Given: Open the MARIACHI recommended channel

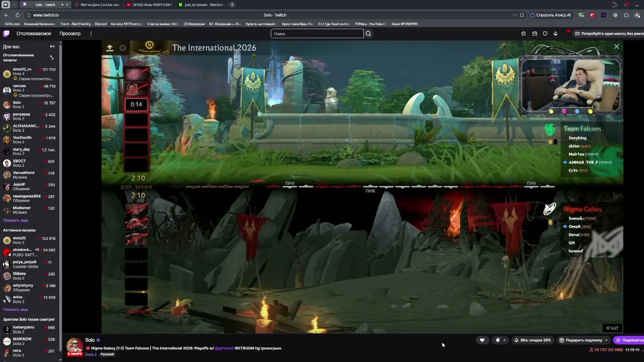Looking at the screenshot, I should click(31, 341).
